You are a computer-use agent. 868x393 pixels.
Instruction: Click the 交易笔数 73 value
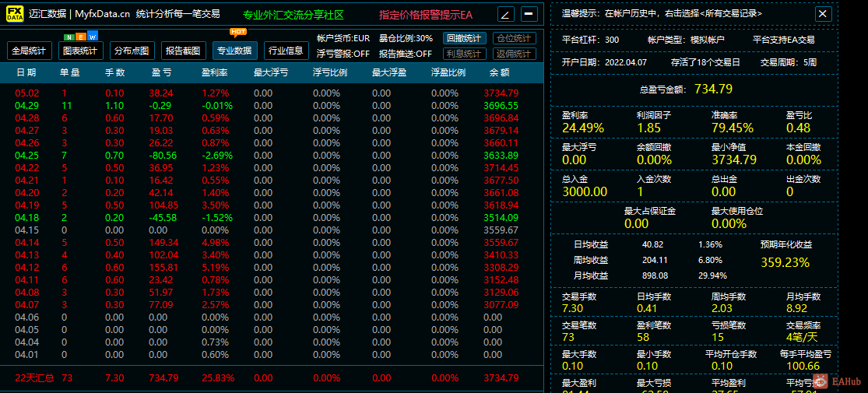click(568, 336)
